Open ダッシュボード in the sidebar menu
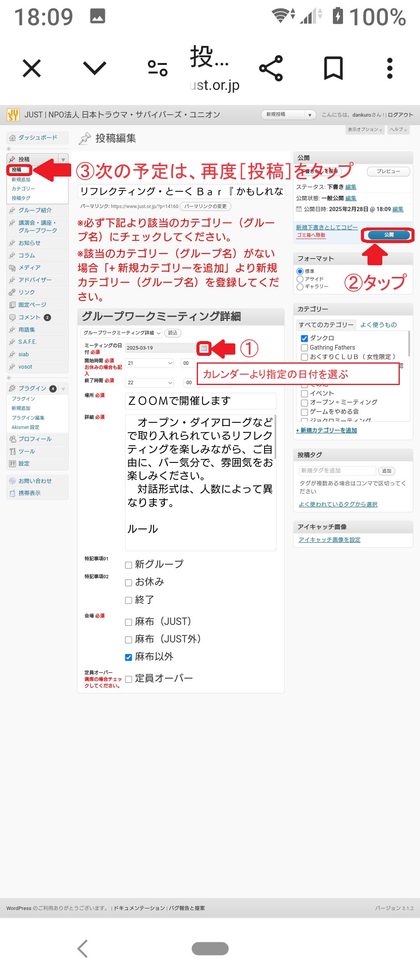Image resolution: width=420 pixels, height=980 pixels. tap(38, 138)
